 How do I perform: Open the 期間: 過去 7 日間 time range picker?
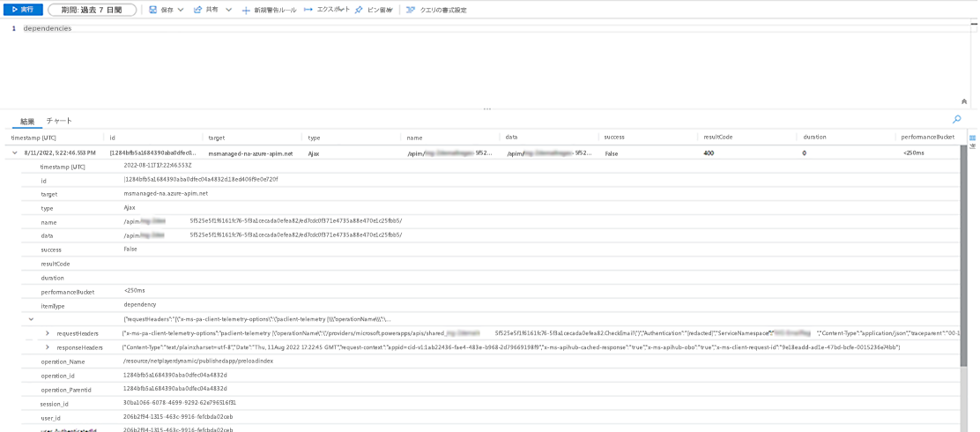pos(92,10)
